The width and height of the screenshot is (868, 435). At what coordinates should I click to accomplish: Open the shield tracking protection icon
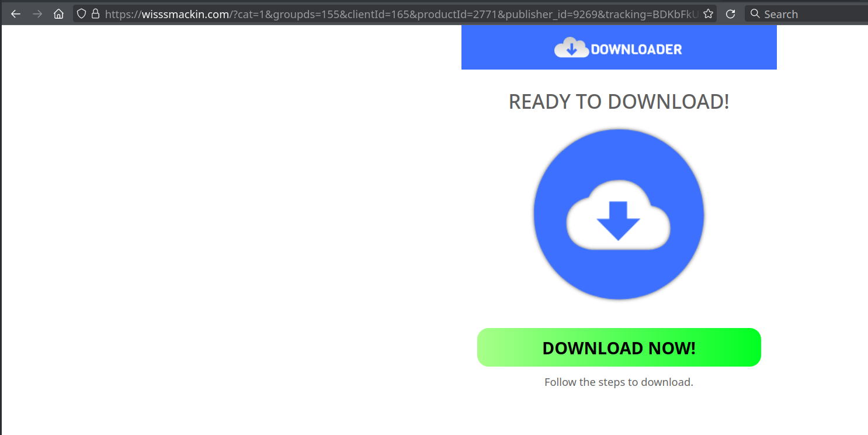point(82,13)
